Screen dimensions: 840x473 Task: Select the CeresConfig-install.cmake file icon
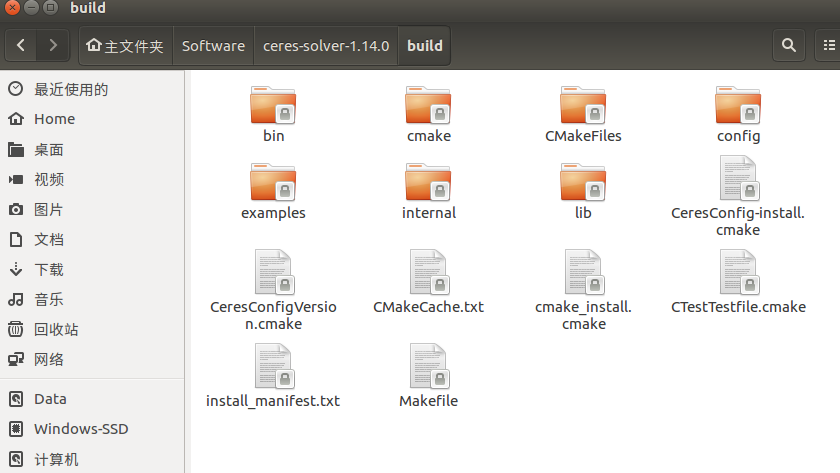pyautogui.click(x=739, y=178)
